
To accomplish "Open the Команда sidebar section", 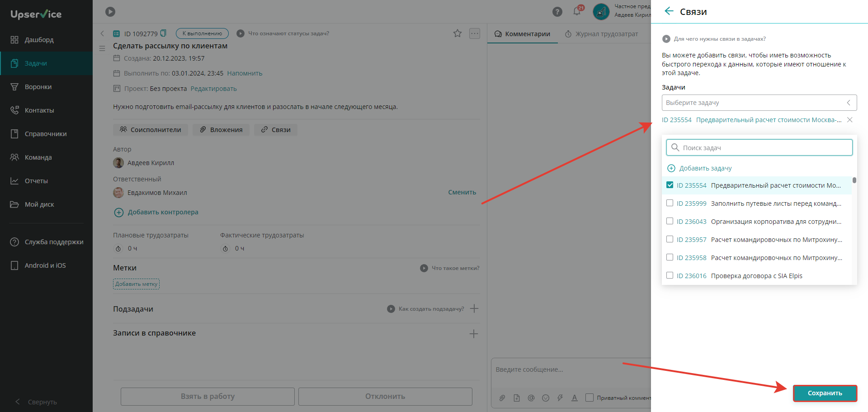I will point(46,157).
